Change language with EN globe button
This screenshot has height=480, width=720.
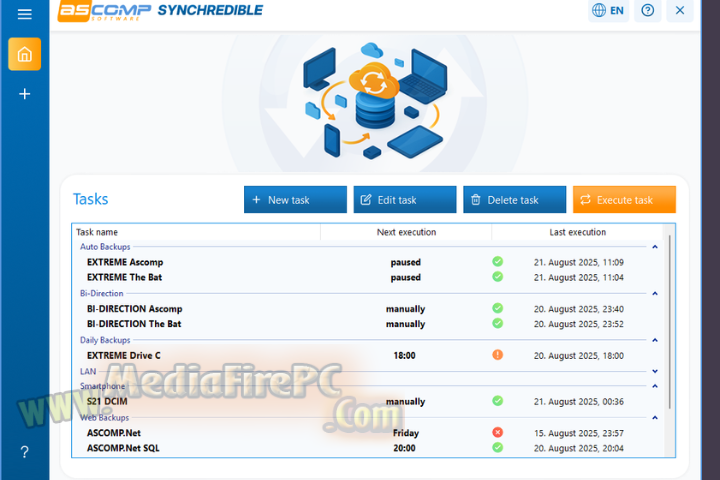608,10
